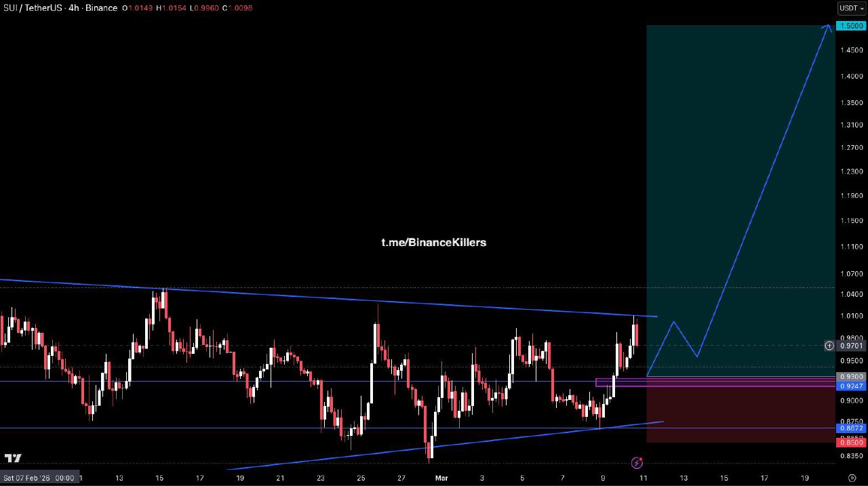Select the red 0.8500 stop price label
Image resolution: width=868 pixels, height=486 pixels.
(851, 442)
